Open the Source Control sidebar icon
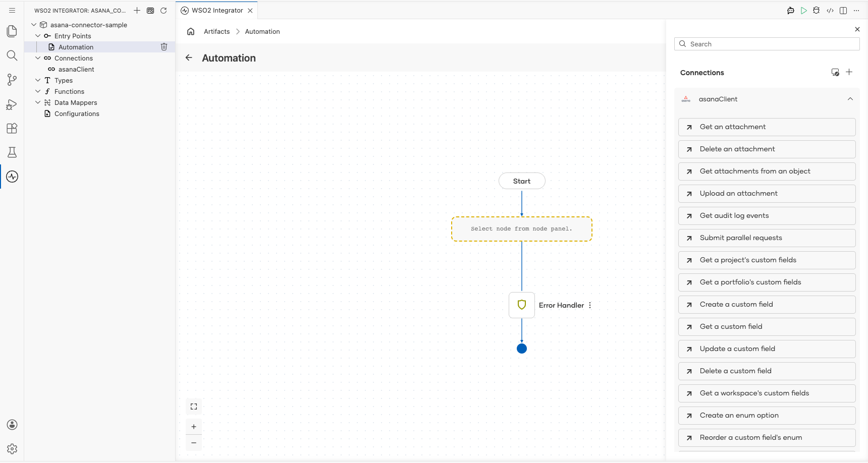868x463 pixels. point(12,79)
